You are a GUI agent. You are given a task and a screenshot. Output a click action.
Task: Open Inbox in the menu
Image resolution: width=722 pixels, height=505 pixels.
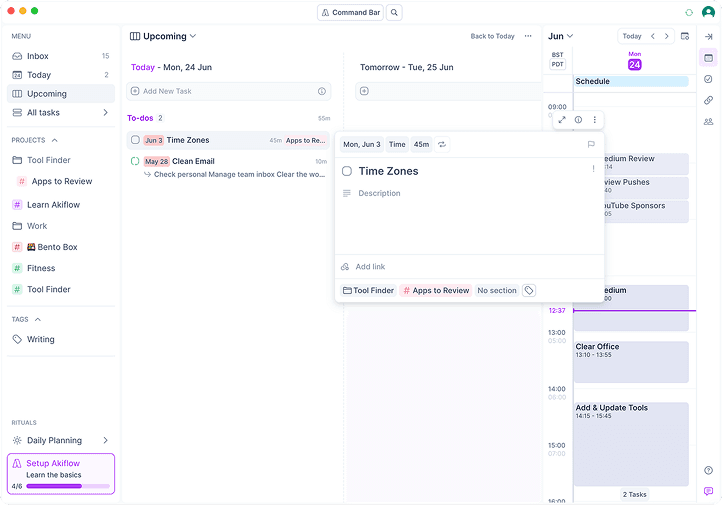coord(61,56)
